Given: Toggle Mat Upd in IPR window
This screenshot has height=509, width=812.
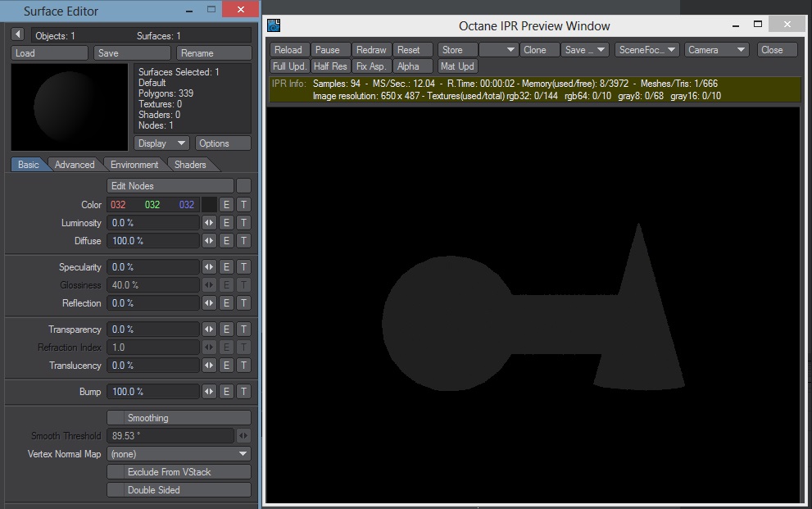Looking at the screenshot, I should (x=457, y=66).
